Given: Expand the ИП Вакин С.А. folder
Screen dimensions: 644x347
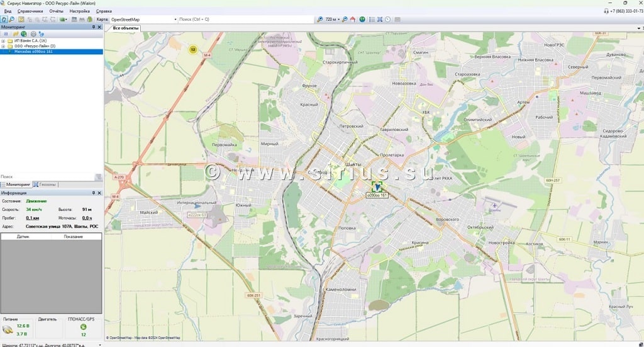Looking at the screenshot, I should pyautogui.click(x=3, y=40).
